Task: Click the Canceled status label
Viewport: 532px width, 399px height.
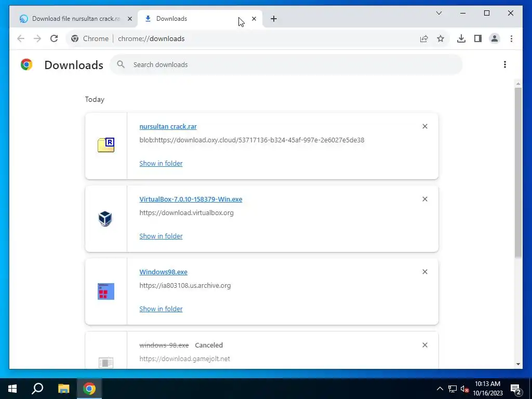Action: [x=209, y=345]
